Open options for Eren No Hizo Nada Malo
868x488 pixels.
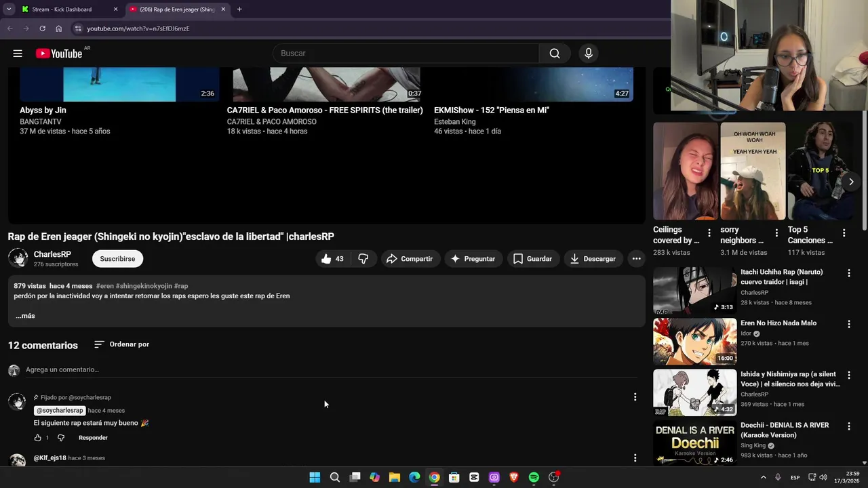pyautogui.click(x=848, y=324)
